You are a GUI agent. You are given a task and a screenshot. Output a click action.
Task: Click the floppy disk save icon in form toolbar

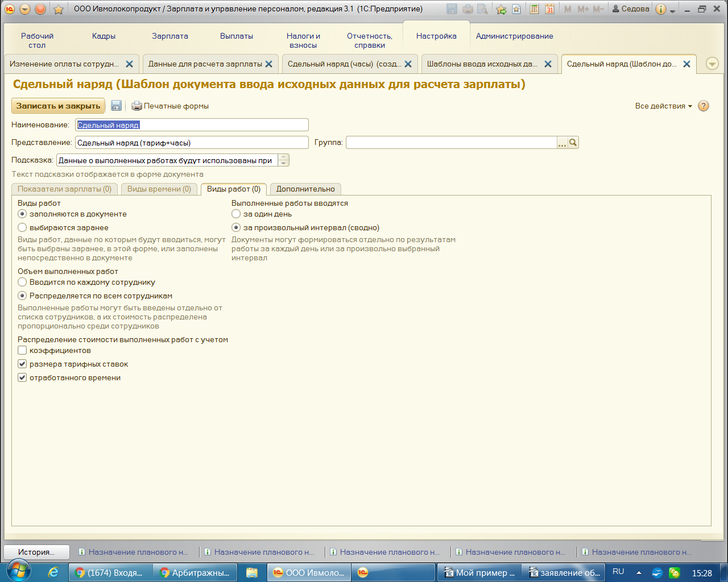tap(116, 106)
